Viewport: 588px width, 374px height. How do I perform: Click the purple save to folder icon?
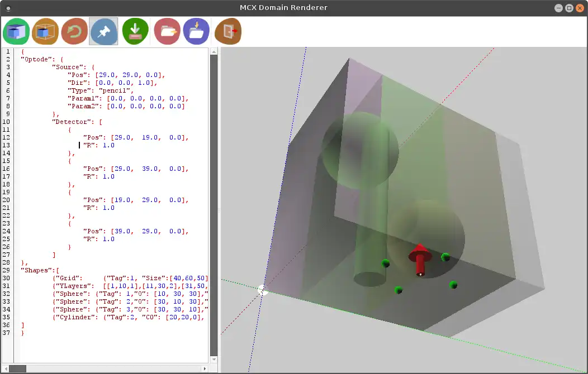point(196,31)
